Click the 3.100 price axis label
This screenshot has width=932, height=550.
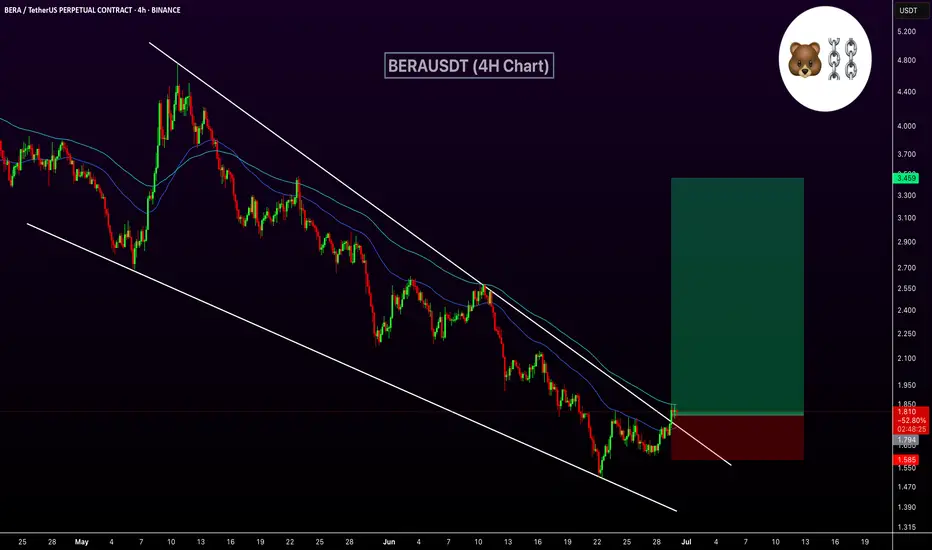906,218
